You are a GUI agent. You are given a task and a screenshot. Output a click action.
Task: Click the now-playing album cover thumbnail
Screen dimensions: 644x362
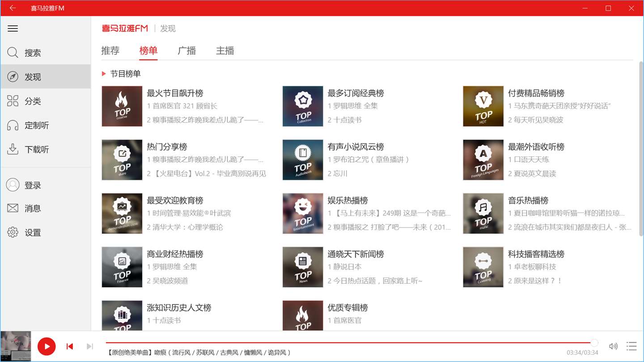point(16,346)
